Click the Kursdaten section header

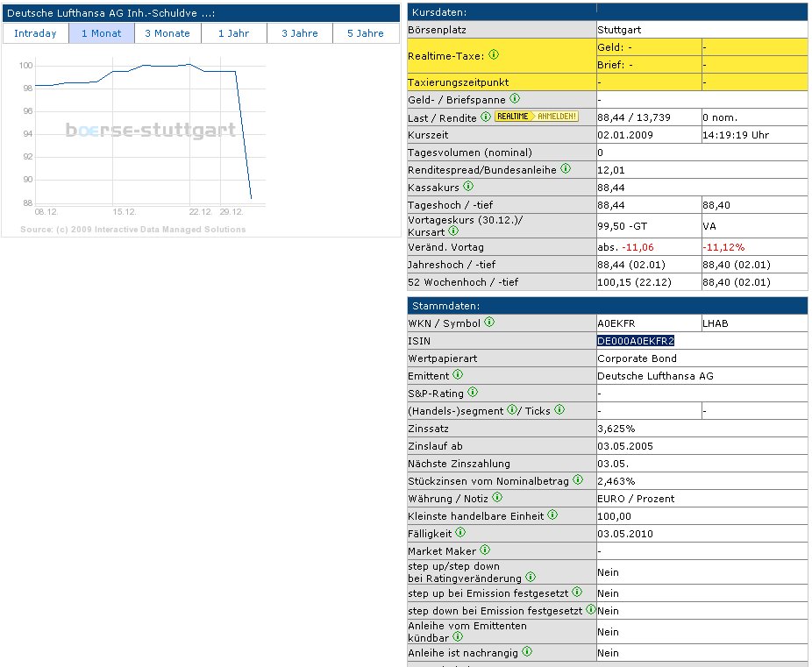coord(608,12)
